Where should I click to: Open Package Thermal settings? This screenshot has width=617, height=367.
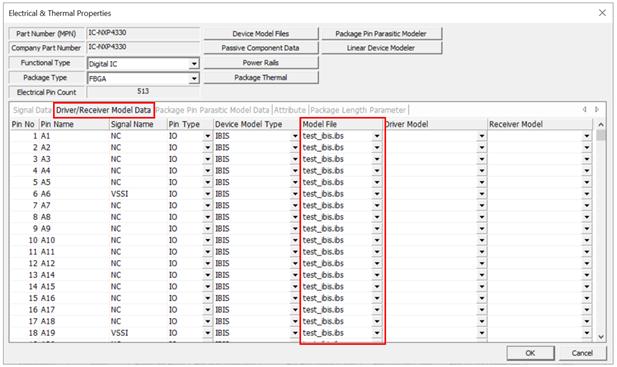[260, 77]
